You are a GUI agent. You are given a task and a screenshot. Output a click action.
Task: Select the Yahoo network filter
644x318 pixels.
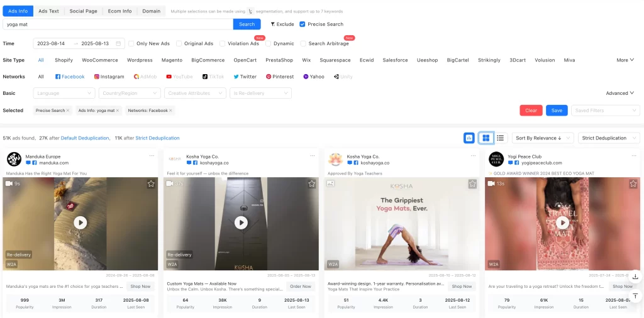tap(314, 77)
